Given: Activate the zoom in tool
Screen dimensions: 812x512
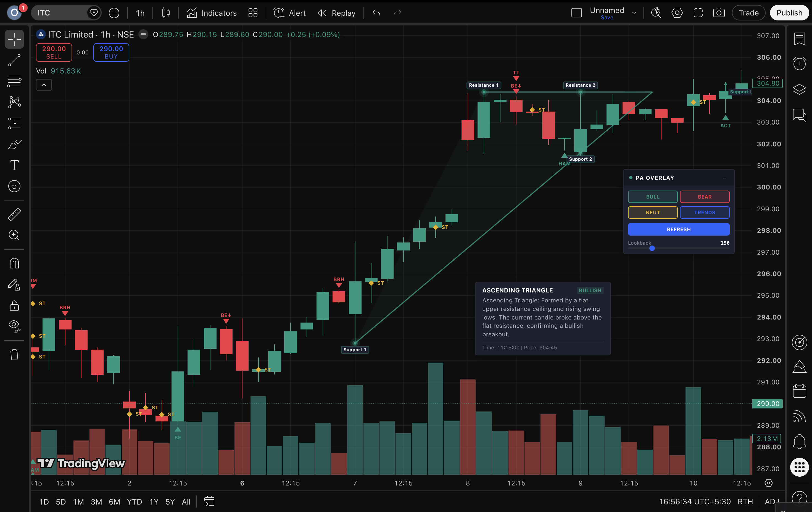Looking at the screenshot, I should (x=14, y=235).
